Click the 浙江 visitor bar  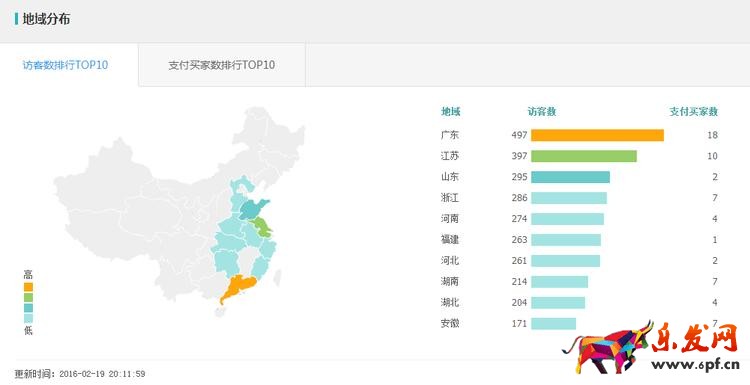[569, 198]
